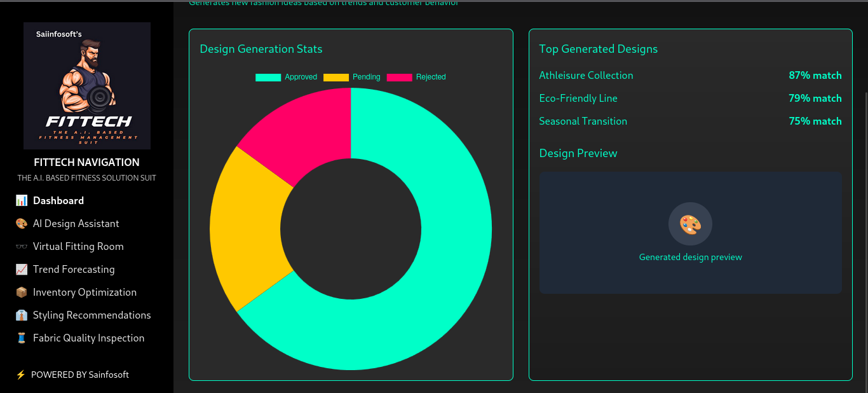Toggle the Rejected legend item
This screenshot has height=393, width=868.
point(416,77)
